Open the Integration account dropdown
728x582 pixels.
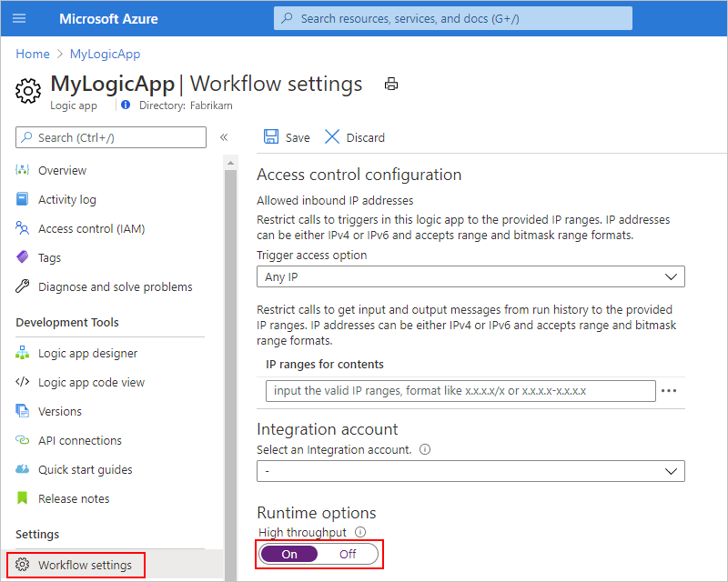(470, 471)
